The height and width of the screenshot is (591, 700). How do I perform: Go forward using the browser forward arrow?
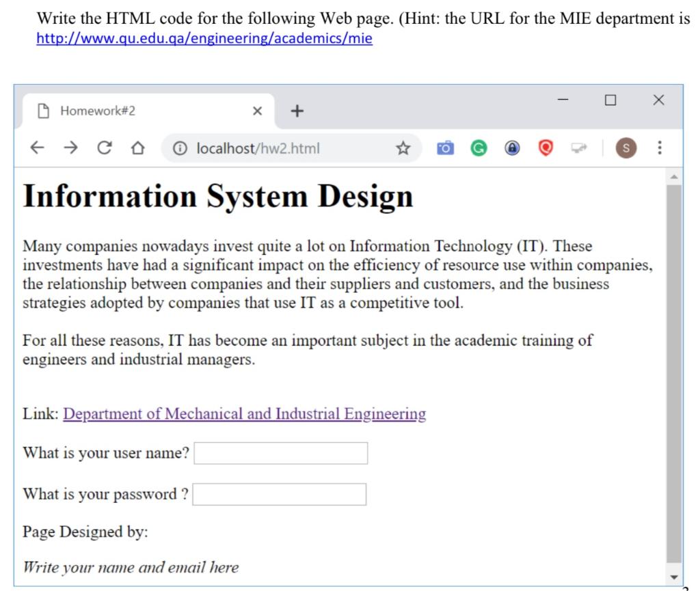70,148
